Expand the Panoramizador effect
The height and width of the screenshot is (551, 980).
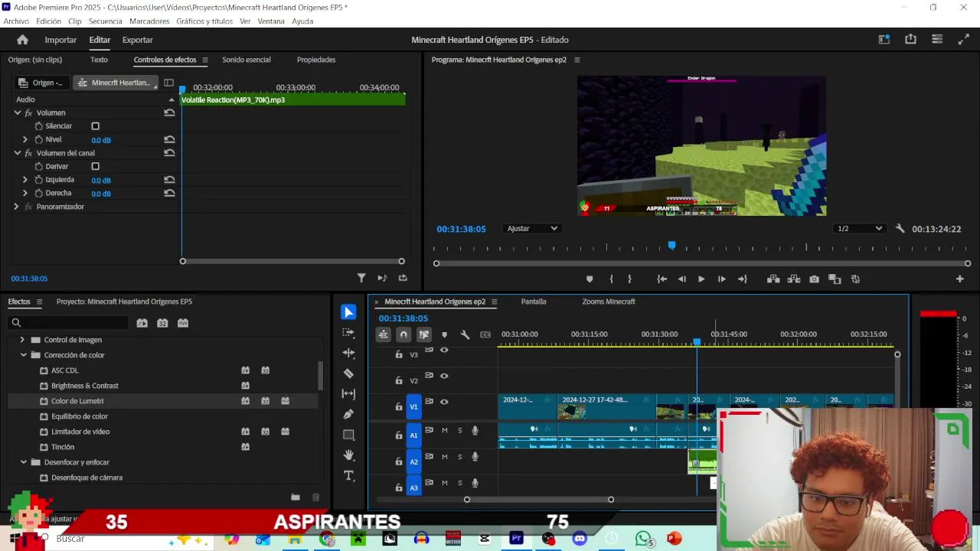click(x=16, y=207)
